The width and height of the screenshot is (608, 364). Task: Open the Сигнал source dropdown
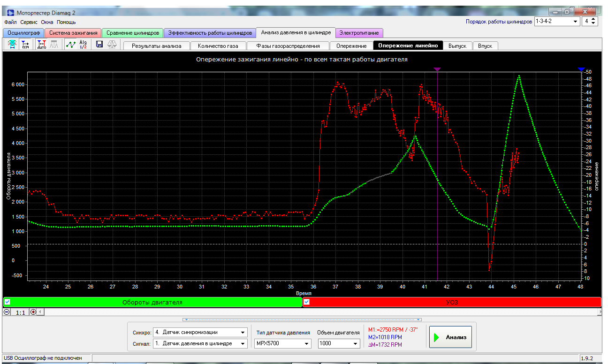point(200,343)
